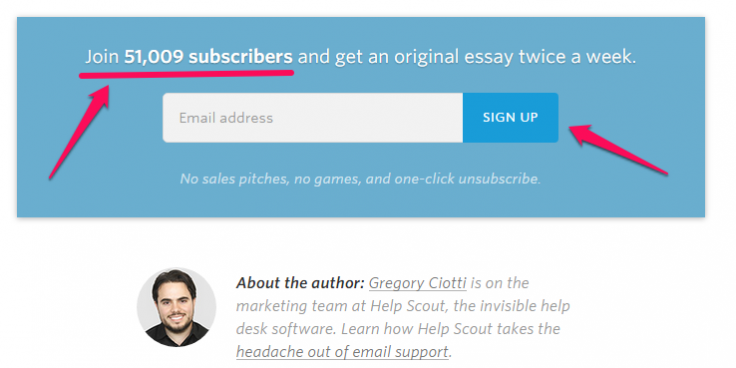Follow the 'headache out of email support' link
Viewport: 736px width, 368px height.
pyautogui.click(x=342, y=352)
